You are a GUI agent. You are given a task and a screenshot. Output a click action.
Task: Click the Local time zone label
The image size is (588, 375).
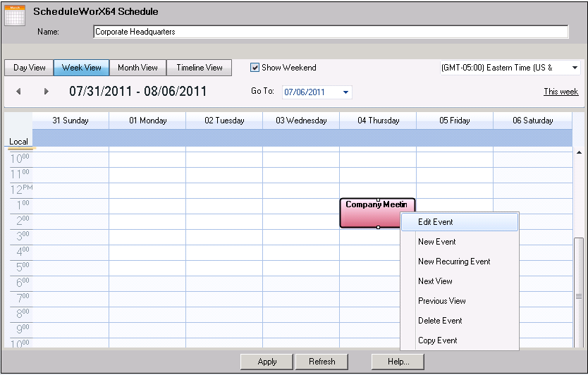click(x=18, y=142)
